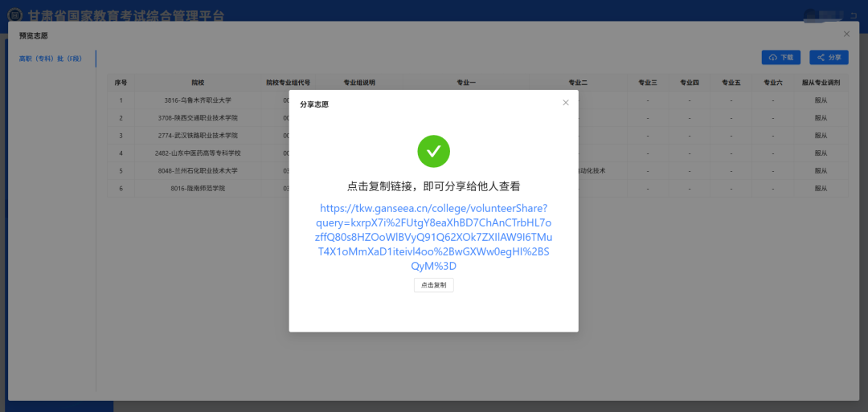This screenshot has height=412, width=868.
Task: Click the 专业三 column header
Action: pyautogui.click(x=648, y=83)
